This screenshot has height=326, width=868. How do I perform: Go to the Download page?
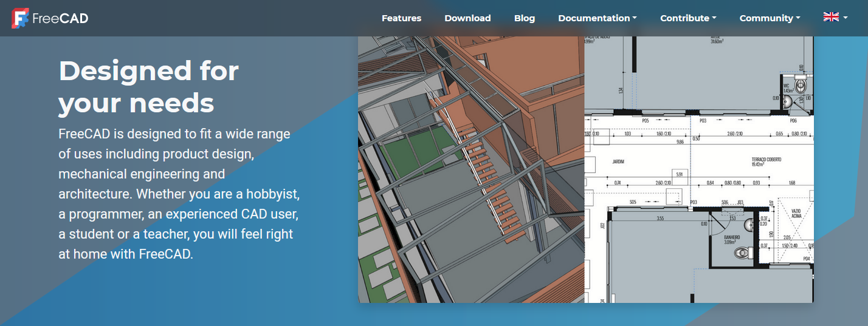(x=467, y=18)
